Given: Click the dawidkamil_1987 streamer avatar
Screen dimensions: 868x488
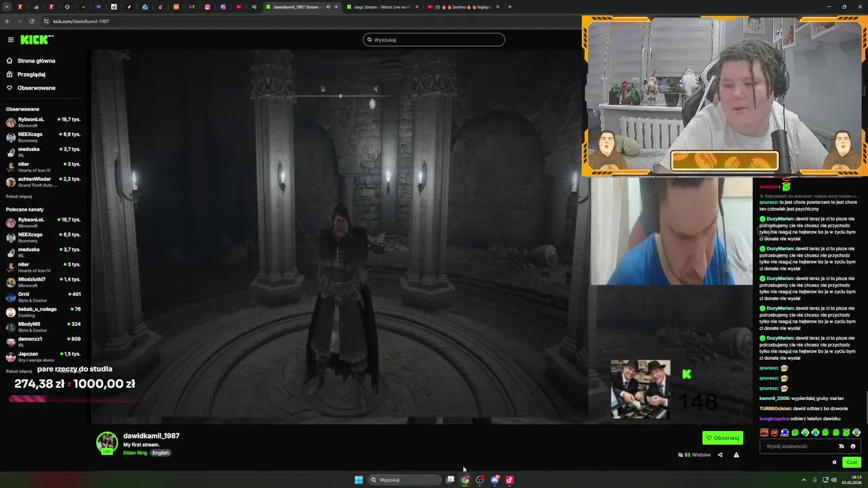Looking at the screenshot, I should [x=106, y=443].
